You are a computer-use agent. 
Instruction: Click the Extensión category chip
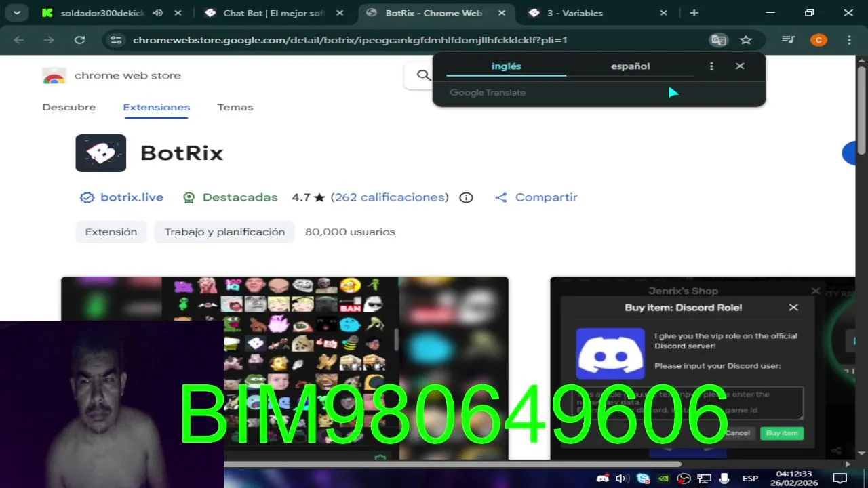pos(111,232)
